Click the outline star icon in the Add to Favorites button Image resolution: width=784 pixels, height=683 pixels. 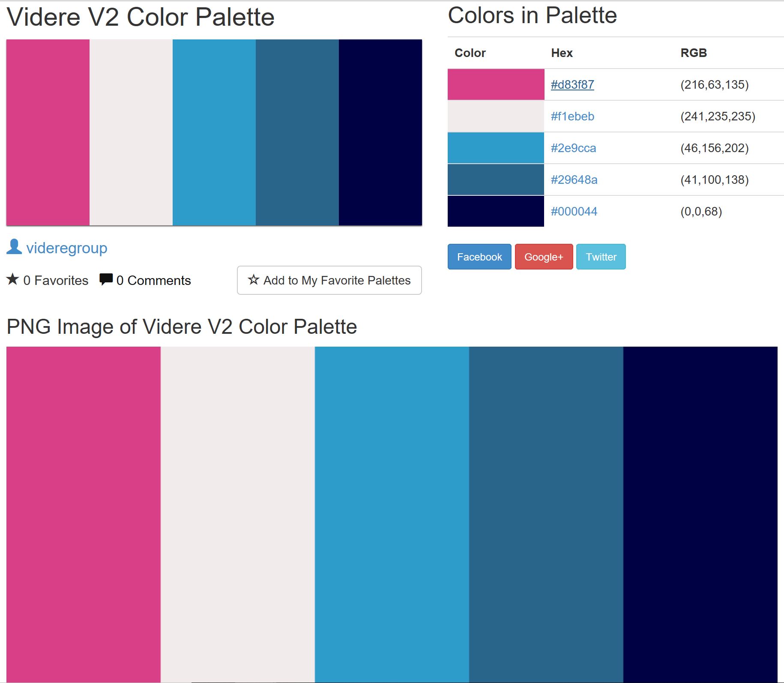(254, 280)
